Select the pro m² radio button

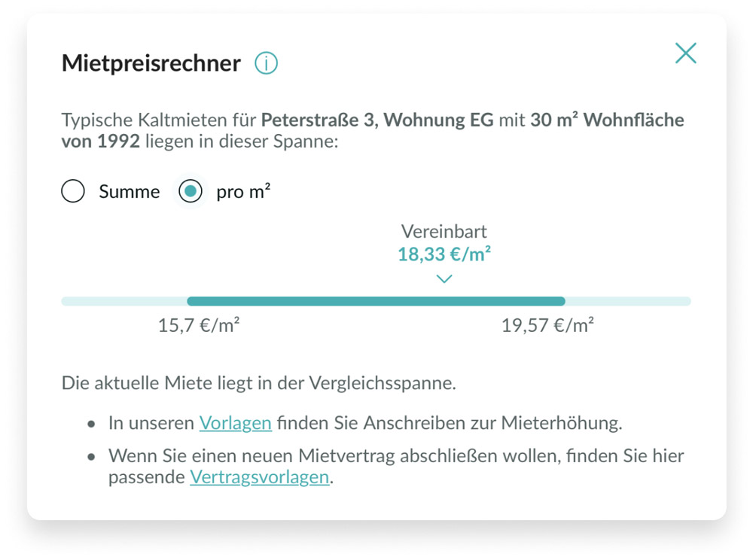[x=191, y=192]
